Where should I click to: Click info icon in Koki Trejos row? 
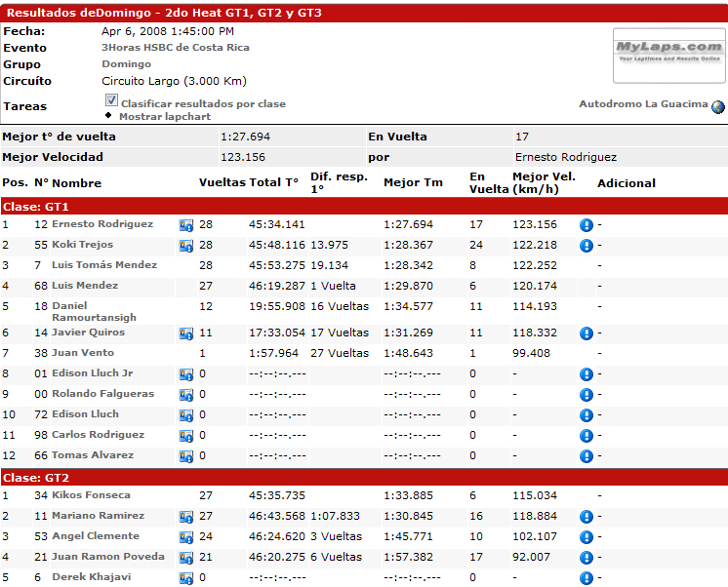pyautogui.click(x=586, y=246)
